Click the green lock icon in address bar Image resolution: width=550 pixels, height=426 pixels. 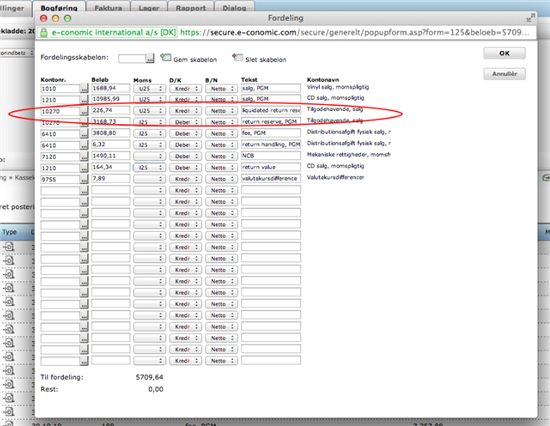tap(43, 33)
